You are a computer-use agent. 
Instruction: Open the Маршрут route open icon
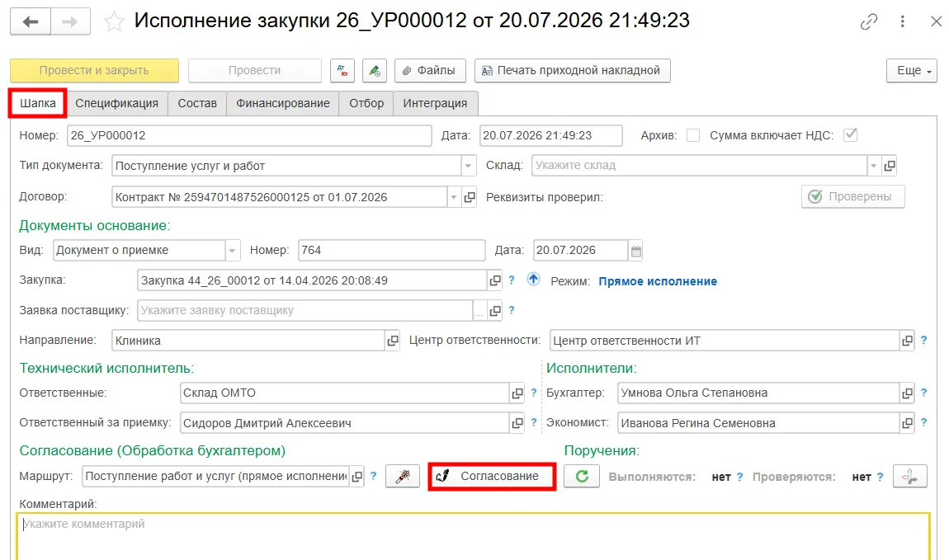click(x=357, y=477)
